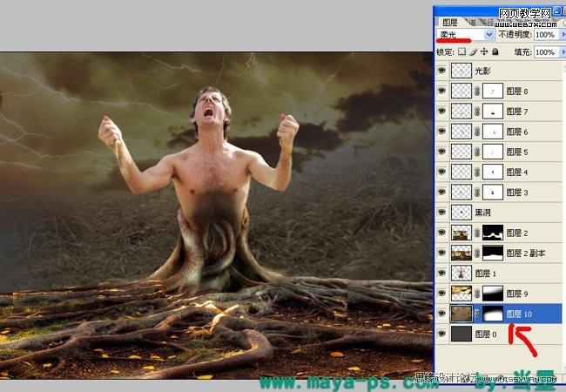Image resolution: width=566 pixels, height=392 pixels.
Task: Lock layer position with the move lock icon
Action: (x=483, y=52)
